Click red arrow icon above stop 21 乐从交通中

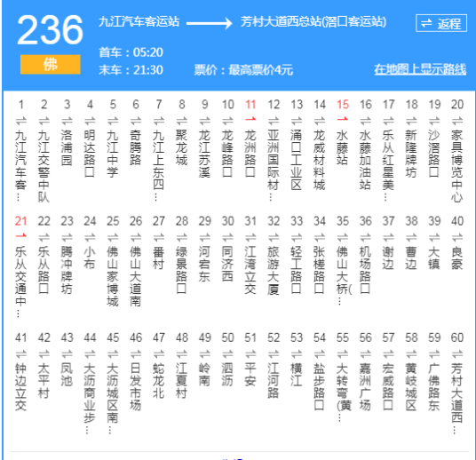[21, 235]
